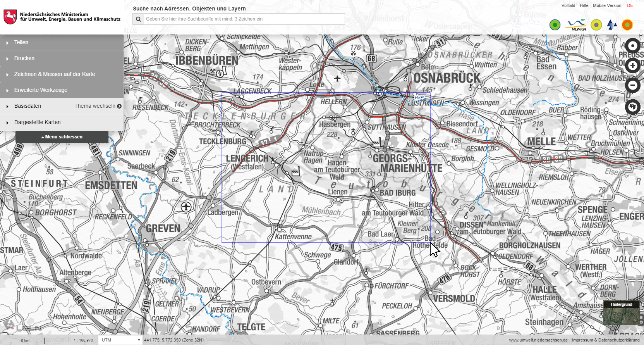Image resolution: width=644 pixels, height=345 pixels.
Task: Expand the Basisdaten section
Action: tap(27, 106)
